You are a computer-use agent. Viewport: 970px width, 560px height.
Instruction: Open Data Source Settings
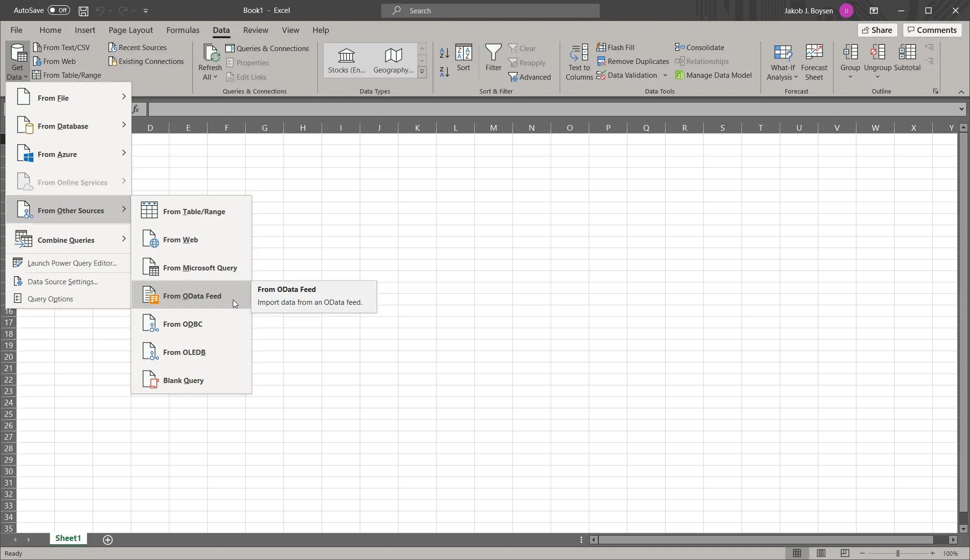(x=63, y=282)
